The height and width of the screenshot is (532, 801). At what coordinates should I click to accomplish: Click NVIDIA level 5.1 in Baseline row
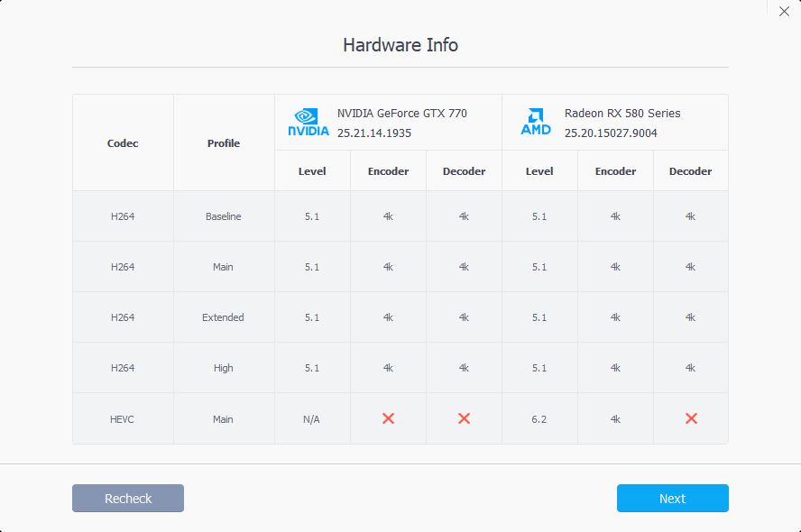312,216
